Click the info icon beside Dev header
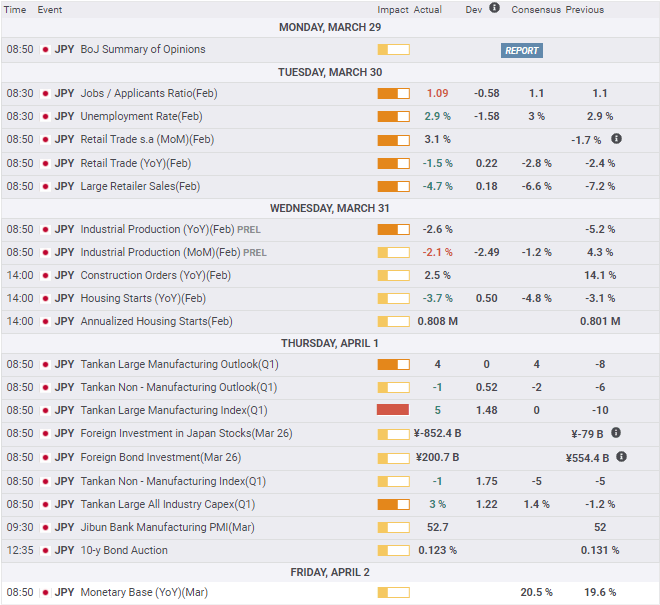Screen dimensions: 660x605 (x=495, y=8)
